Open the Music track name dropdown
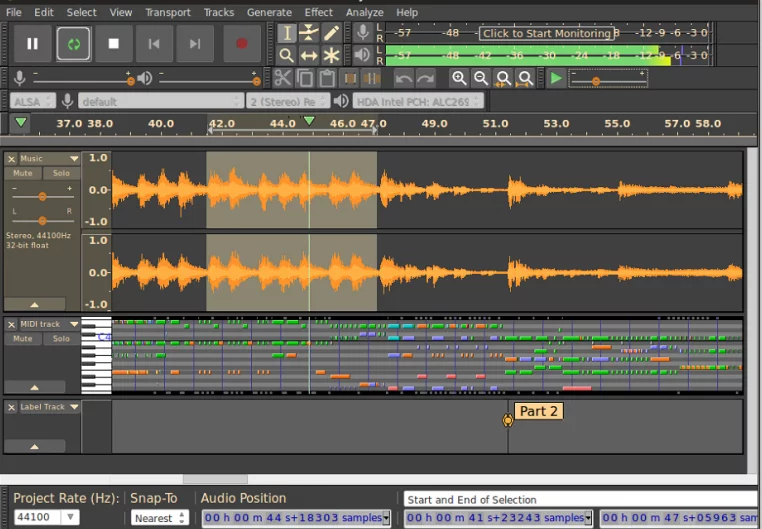This screenshot has height=529, width=762. click(74, 159)
